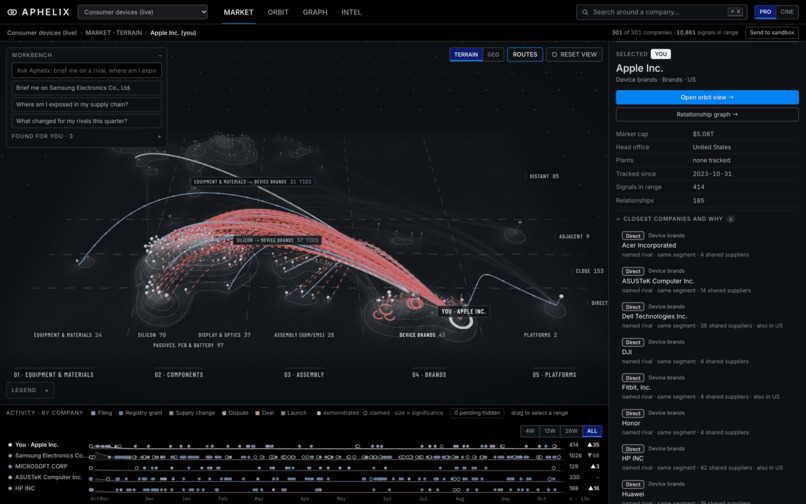Select PRO display mode

point(765,12)
